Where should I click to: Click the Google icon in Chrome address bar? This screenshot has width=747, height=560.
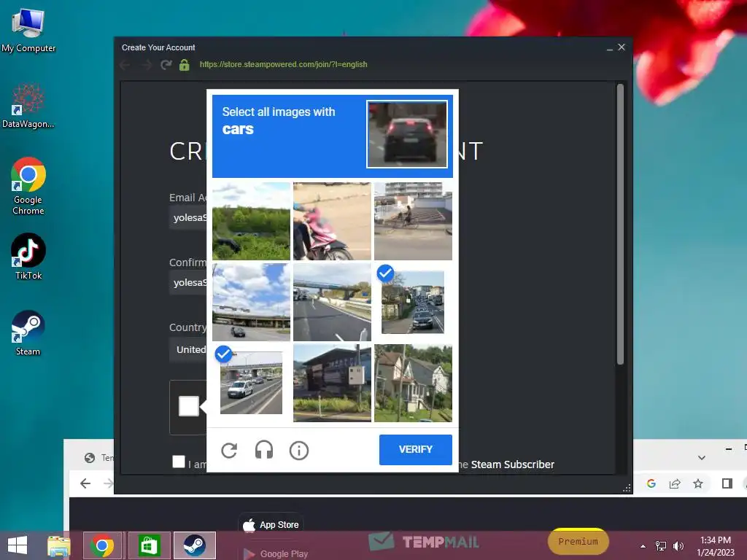tap(651, 484)
